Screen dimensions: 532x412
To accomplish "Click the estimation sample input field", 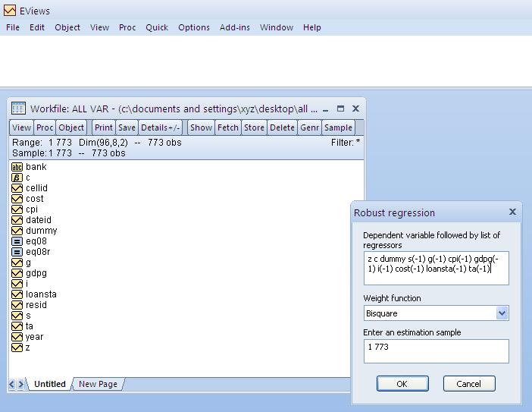I will click(436, 351).
